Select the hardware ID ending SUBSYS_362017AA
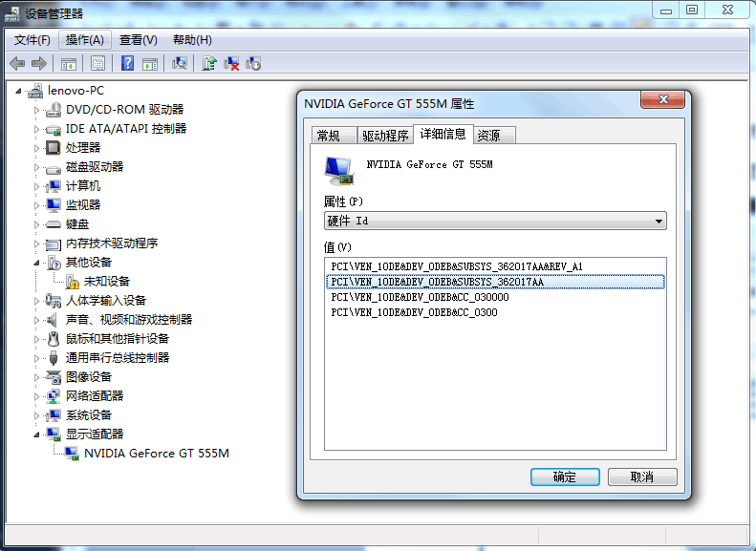 495,282
